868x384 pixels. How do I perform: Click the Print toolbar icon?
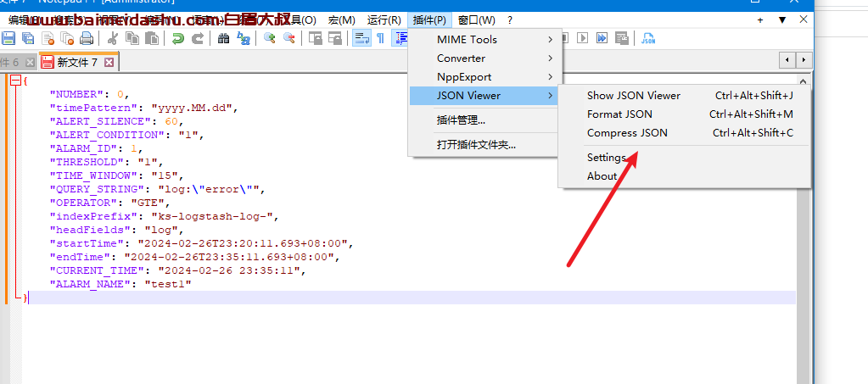pos(87,38)
